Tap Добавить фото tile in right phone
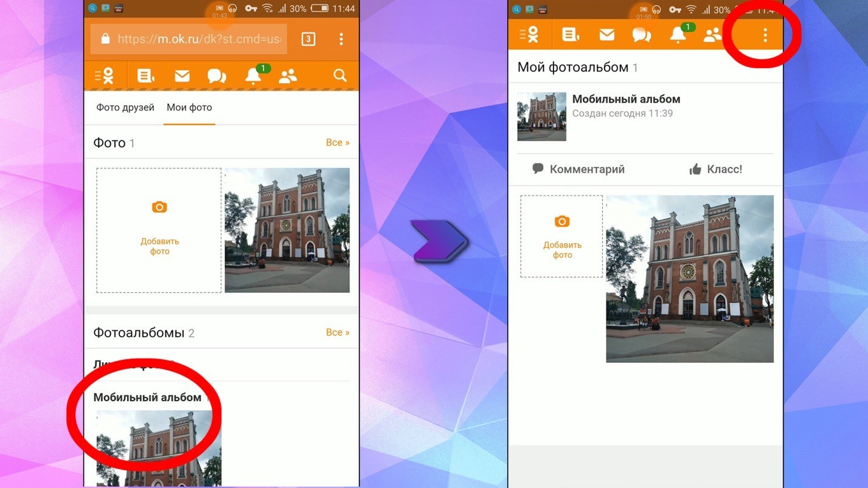868x488 pixels. [x=562, y=236]
